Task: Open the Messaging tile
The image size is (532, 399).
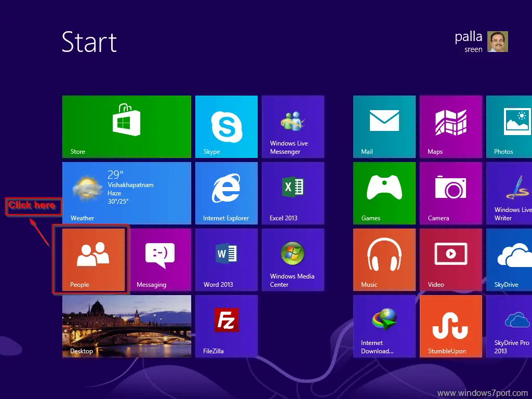Action: tap(160, 260)
